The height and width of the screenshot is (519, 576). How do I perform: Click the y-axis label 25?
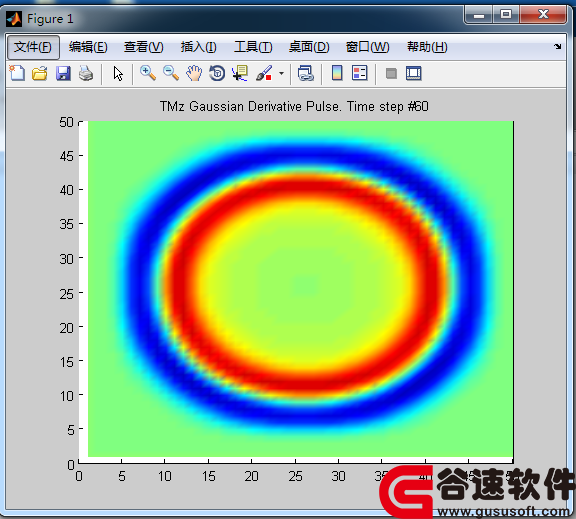pyautogui.click(x=66, y=294)
